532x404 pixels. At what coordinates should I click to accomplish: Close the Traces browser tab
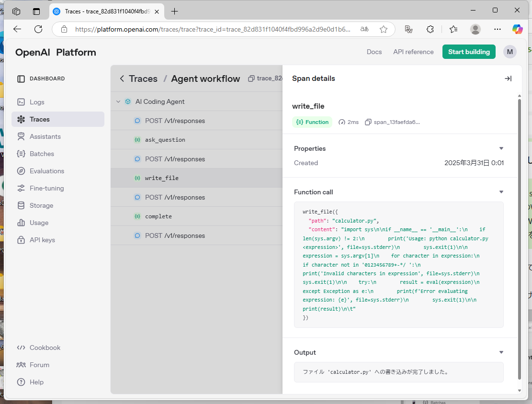click(157, 11)
